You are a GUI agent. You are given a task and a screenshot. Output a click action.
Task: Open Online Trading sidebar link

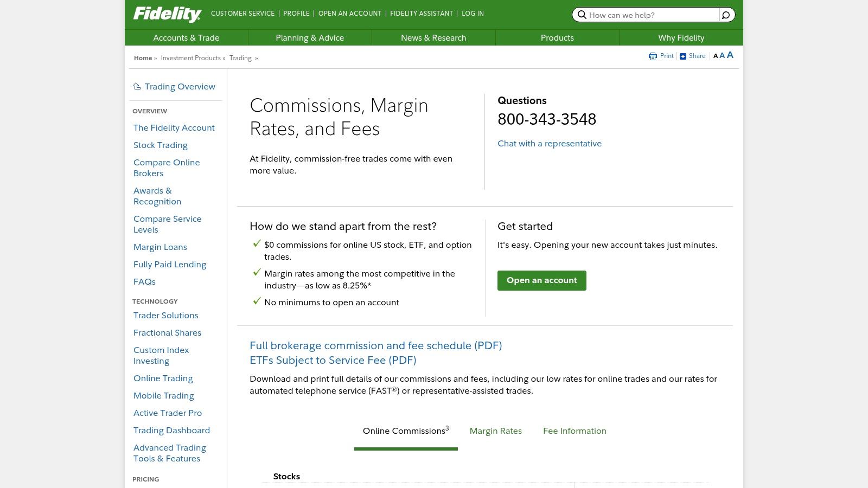tap(163, 378)
